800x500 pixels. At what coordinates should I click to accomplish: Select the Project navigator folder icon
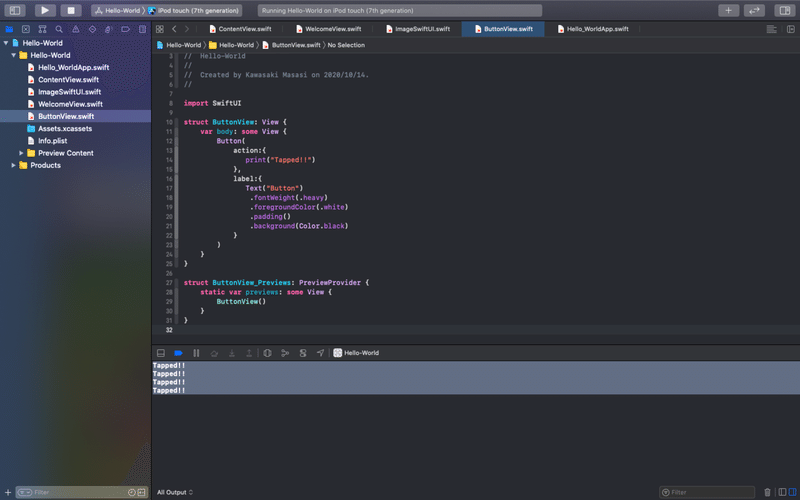click(x=9, y=29)
